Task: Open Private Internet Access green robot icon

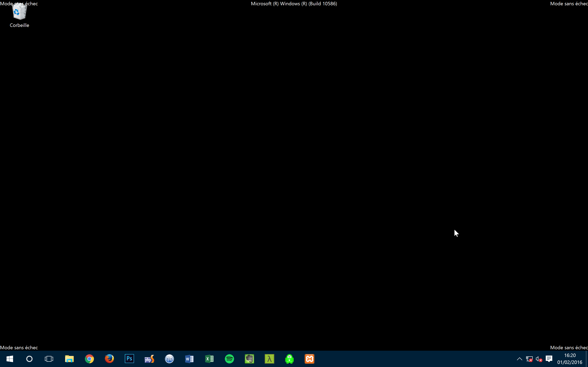Action: coord(289,359)
